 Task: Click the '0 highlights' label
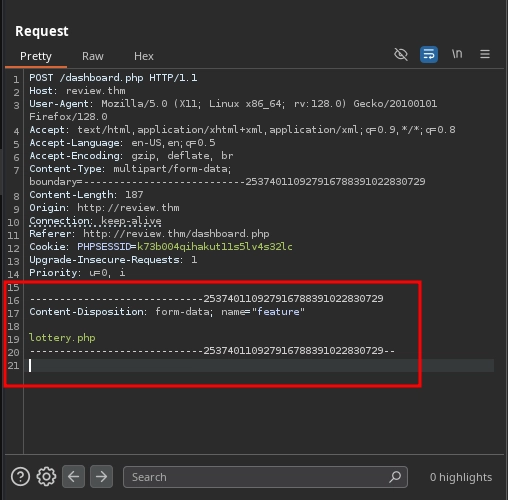(x=461, y=477)
